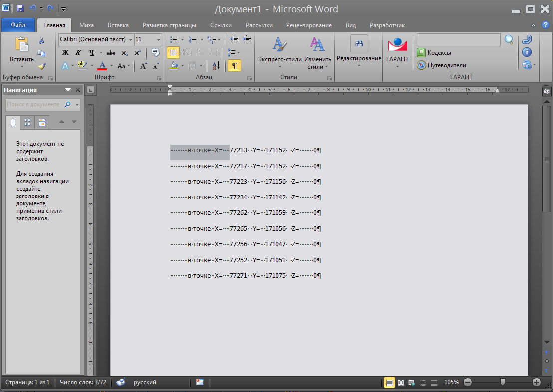This screenshot has width=553, height=392.
Task: Click the Save icon in quick access toolbar
Action: tap(20, 9)
